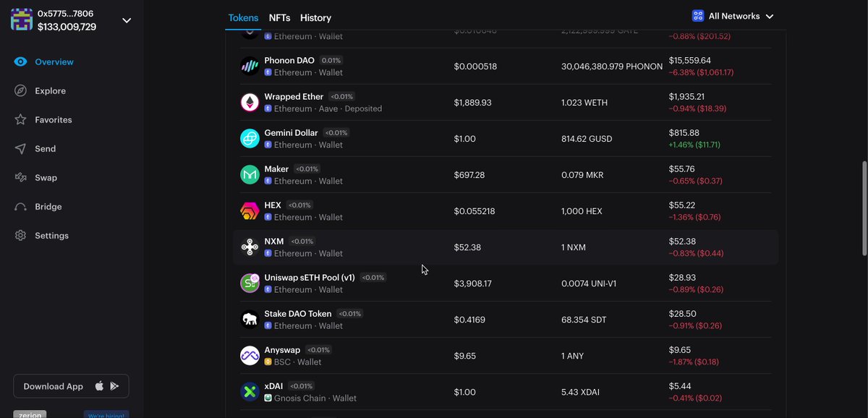
Task: Open the Send page
Action: (x=45, y=149)
